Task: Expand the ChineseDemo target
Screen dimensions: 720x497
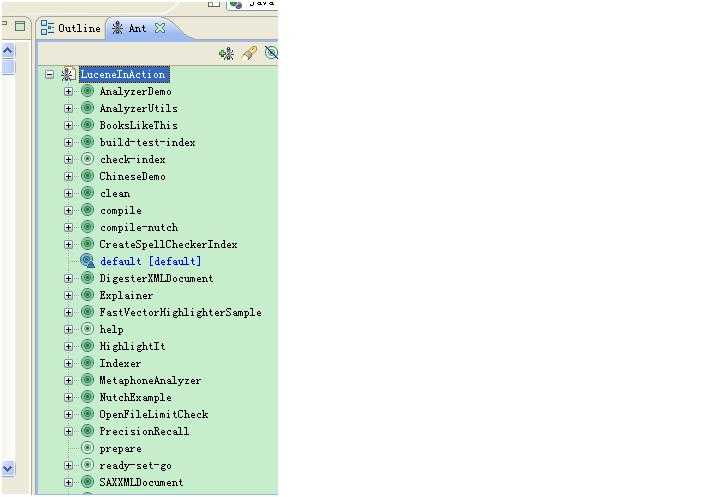Action: pyautogui.click(x=68, y=176)
